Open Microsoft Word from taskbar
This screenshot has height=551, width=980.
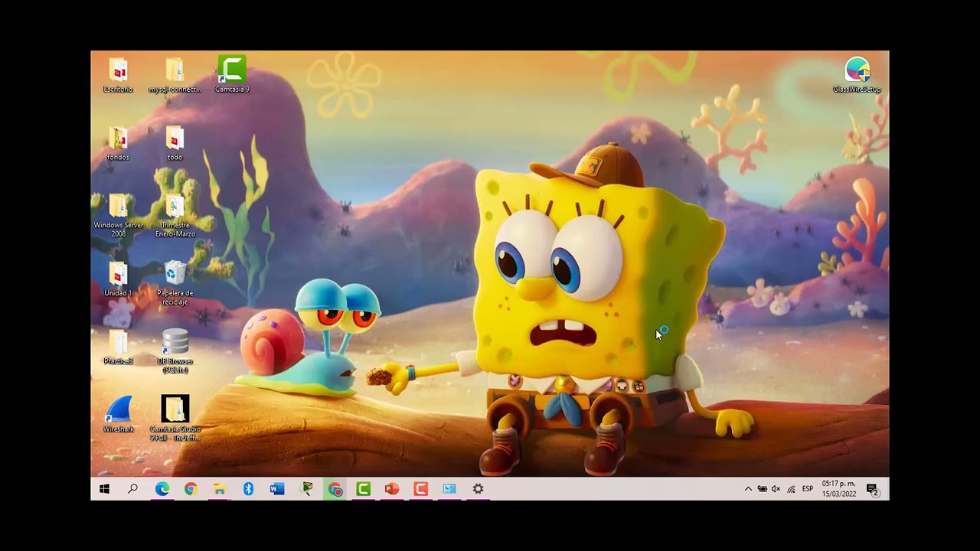(277, 489)
